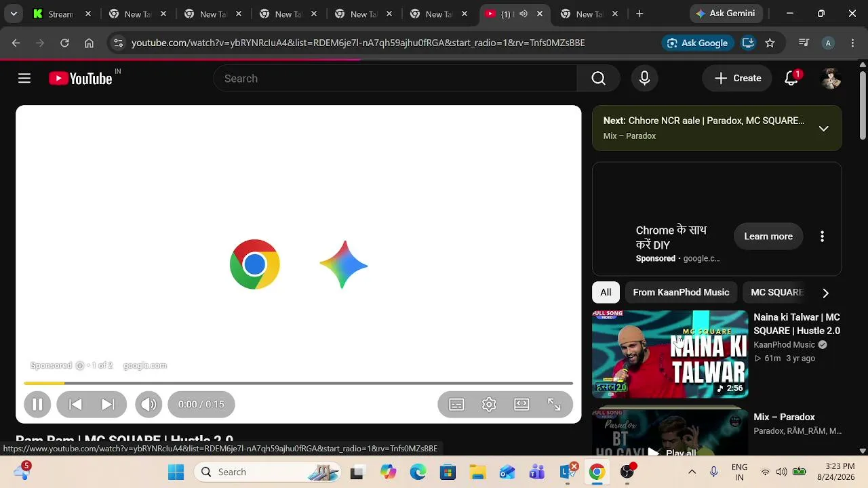This screenshot has width=868, height=488.
Task: Open google.com link in the video ad
Action: (x=144, y=365)
